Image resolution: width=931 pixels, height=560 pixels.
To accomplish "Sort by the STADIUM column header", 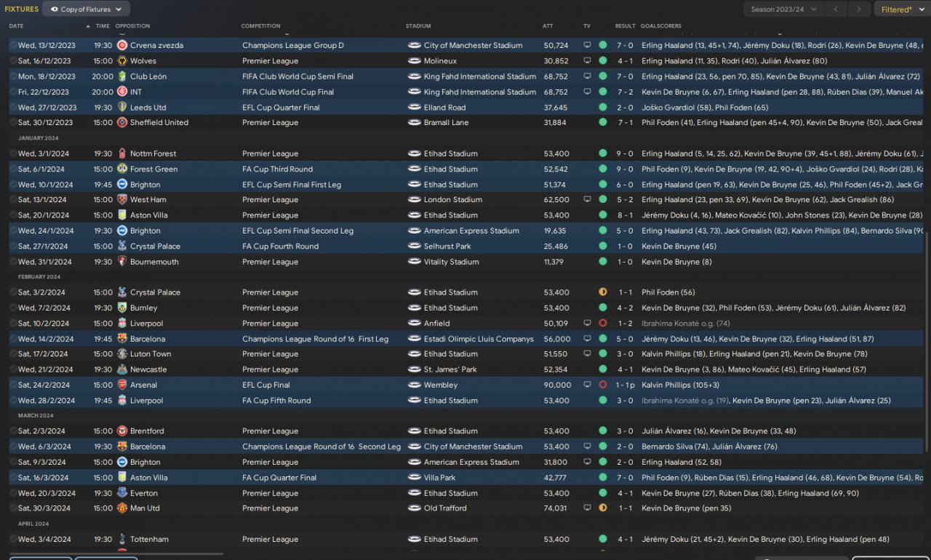I will click(418, 26).
